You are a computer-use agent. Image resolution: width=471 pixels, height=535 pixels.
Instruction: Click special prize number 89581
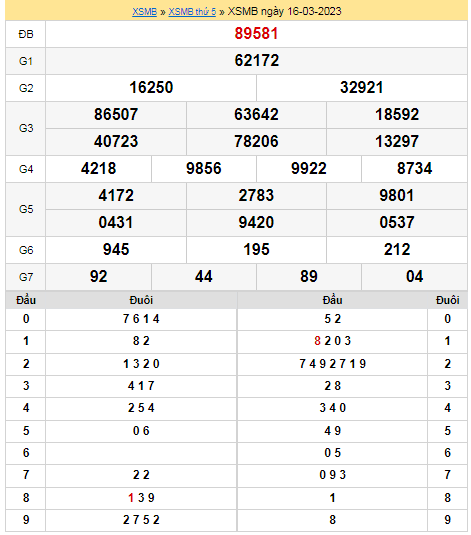pyautogui.click(x=256, y=33)
